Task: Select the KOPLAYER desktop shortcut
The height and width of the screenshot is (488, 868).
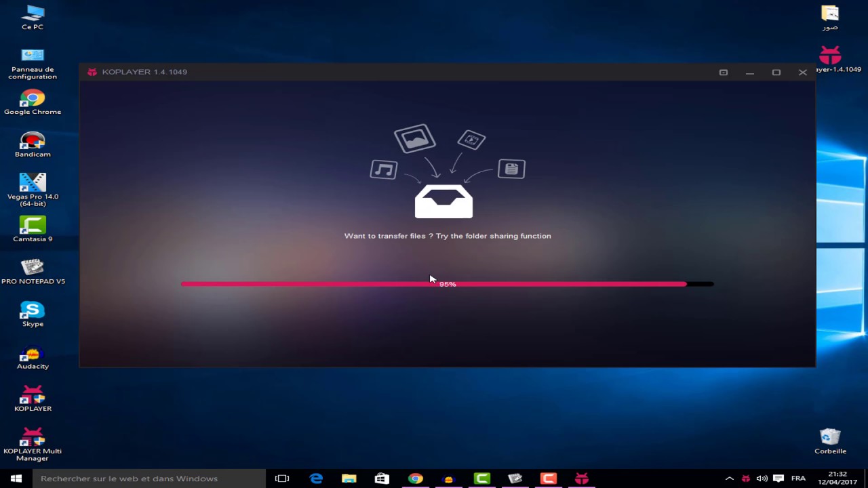Action: [x=33, y=399]
